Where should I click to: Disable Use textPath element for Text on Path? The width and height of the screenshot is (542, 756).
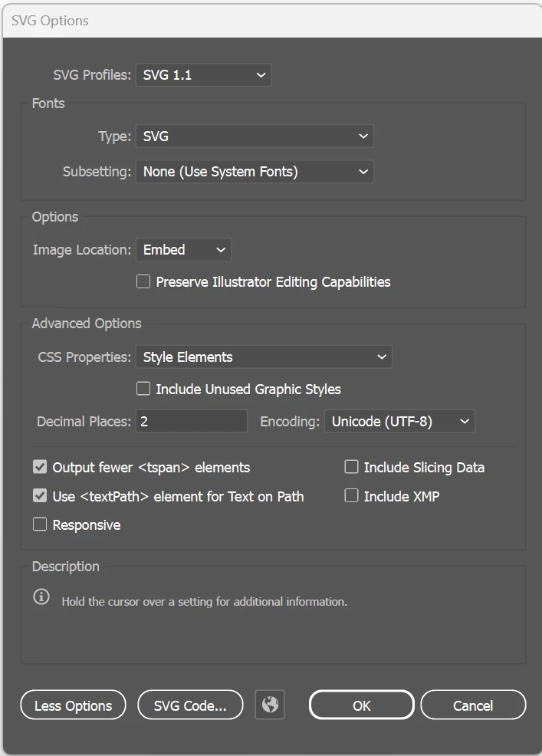click(40, 496)
